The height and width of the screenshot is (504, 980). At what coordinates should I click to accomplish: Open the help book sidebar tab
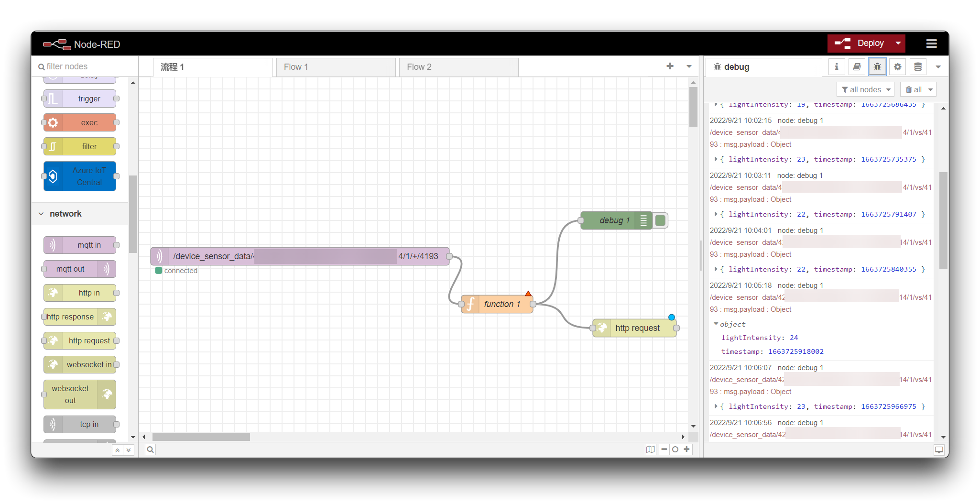857,67
